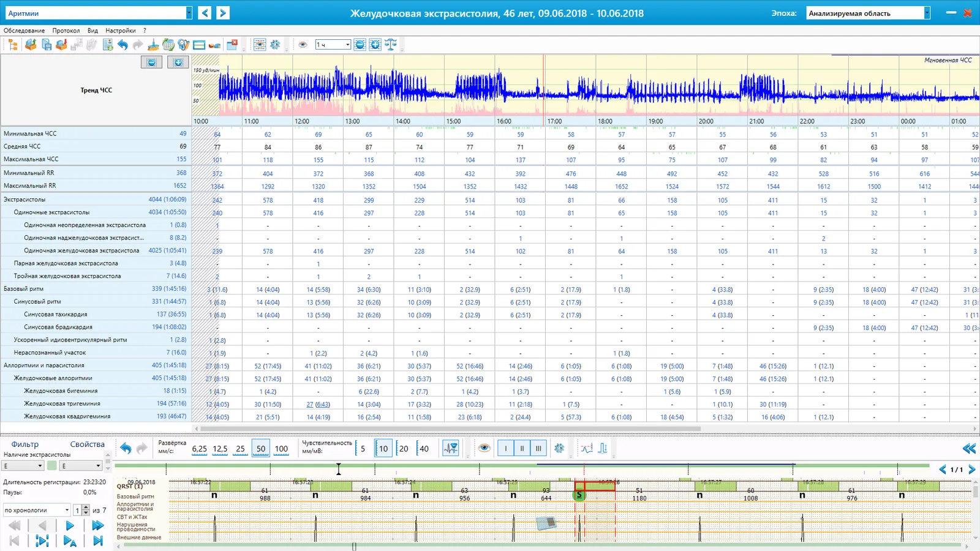Collapse panel with double left arrows
Image resolution: width=980 pixels, height=551 pixels.
click(x=969, y=449)
